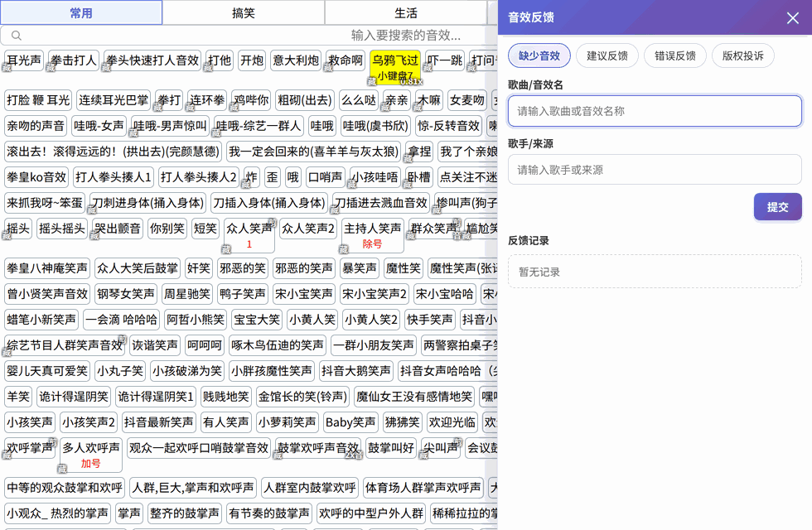Click the 暂无记录 feedback record box
The height and width of the screenshot is (530, 812).
pyautogui.click(x=655, y=272)
